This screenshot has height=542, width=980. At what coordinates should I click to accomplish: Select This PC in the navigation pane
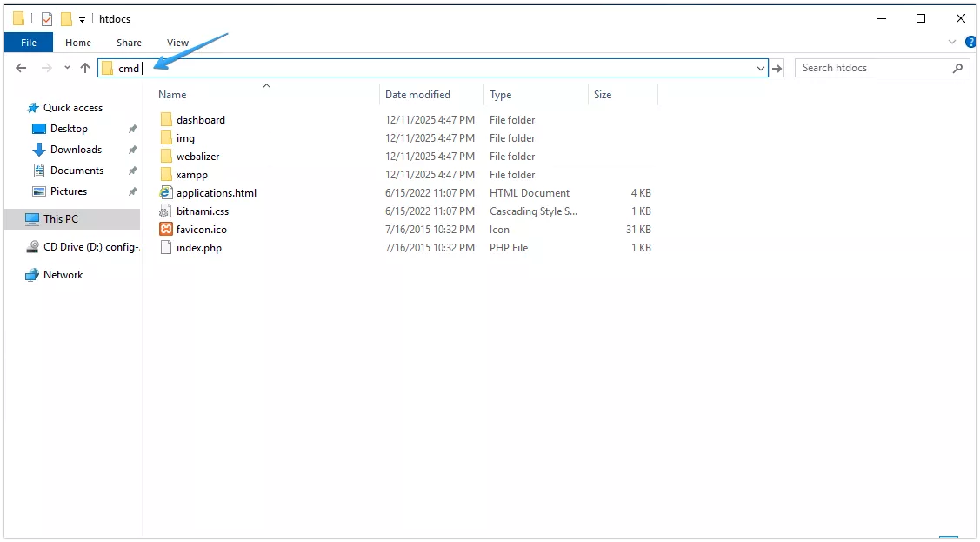click(x=63, y=218)
